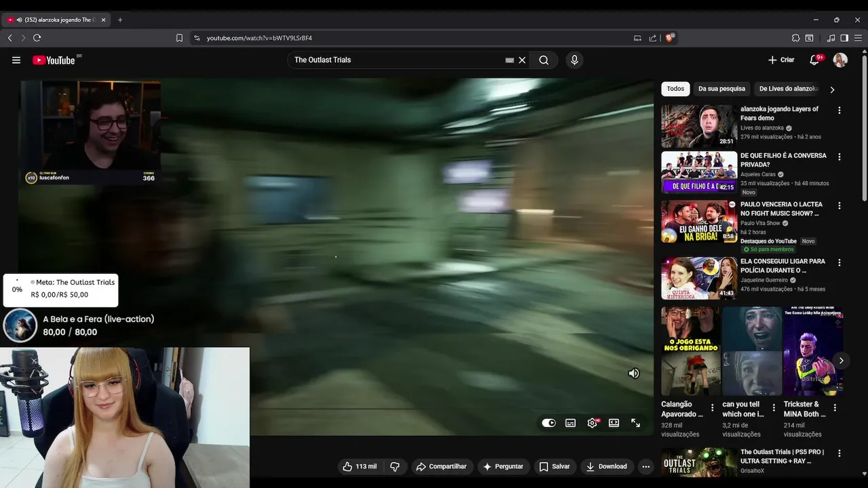Go forward with browser forward arrow
The image size is (868, 488).
pyautogui.click(x=23, y=38)
